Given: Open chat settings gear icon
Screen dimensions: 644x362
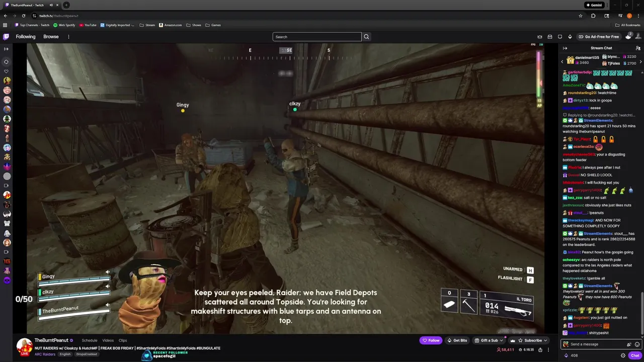Looking at the screenshot, I should coord(623,355).
